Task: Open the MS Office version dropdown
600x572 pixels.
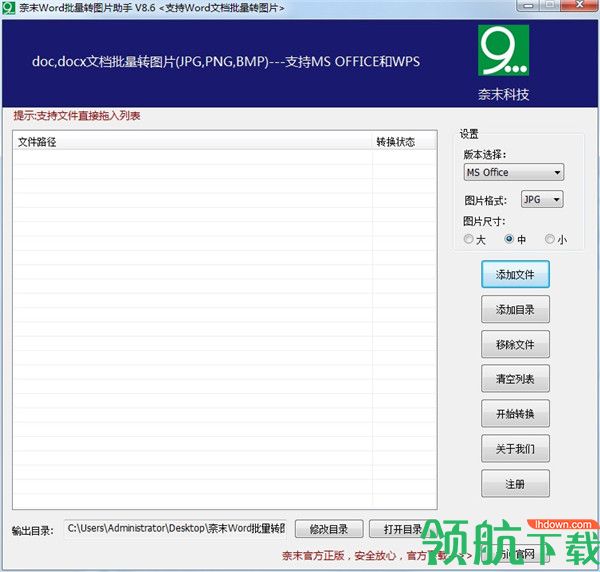Action: tap(514, 173)
